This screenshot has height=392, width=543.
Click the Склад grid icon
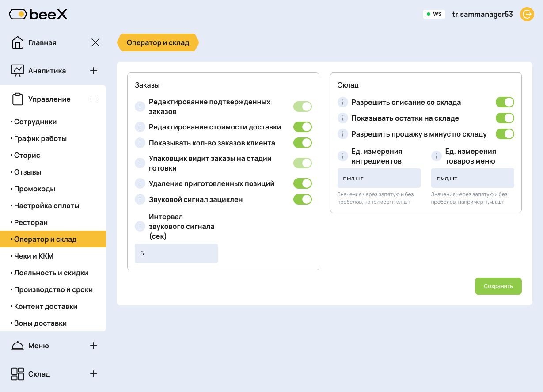coord(18,374)
